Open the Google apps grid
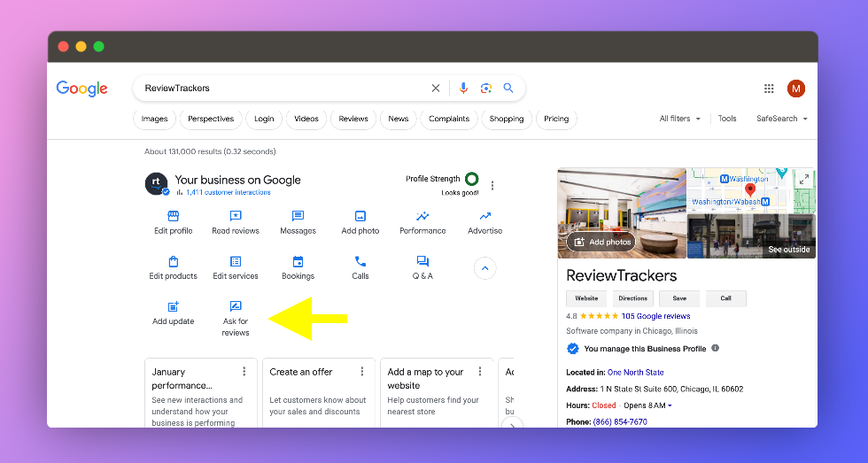Image resolution: width=868 pixels, height=463 pixels. tap(769, 89)
